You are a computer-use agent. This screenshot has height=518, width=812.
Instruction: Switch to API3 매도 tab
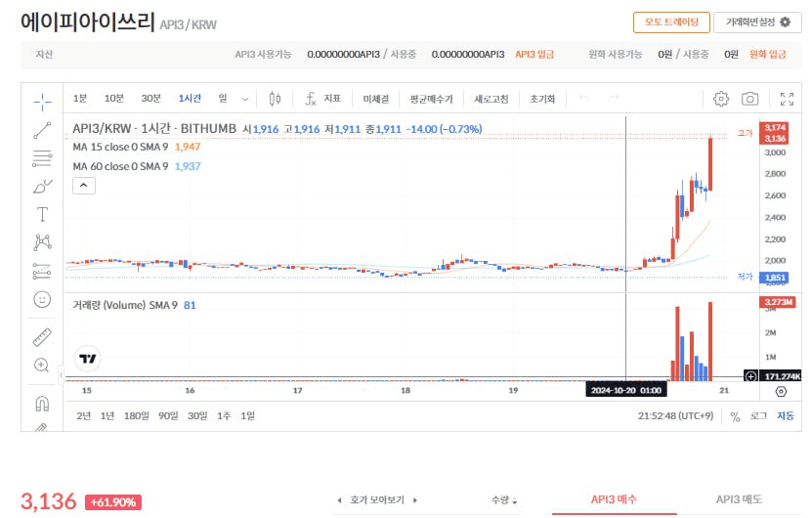click(x=739, y=499)
